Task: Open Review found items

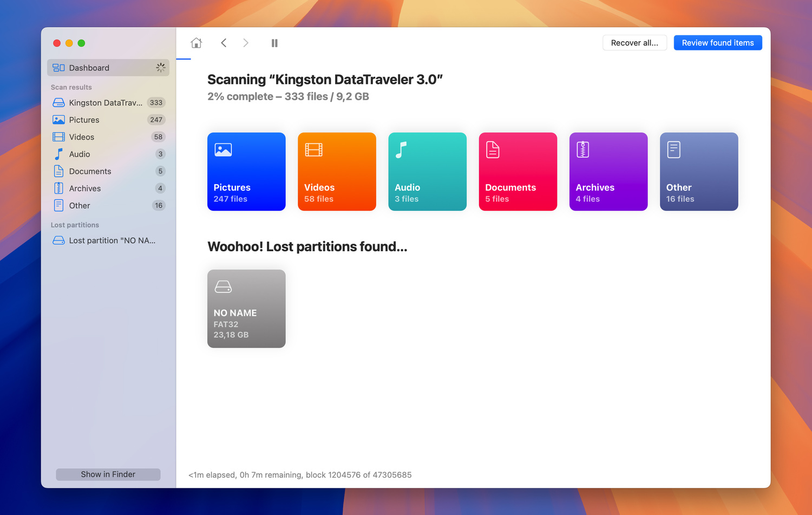Action: (x=718, y=43)
